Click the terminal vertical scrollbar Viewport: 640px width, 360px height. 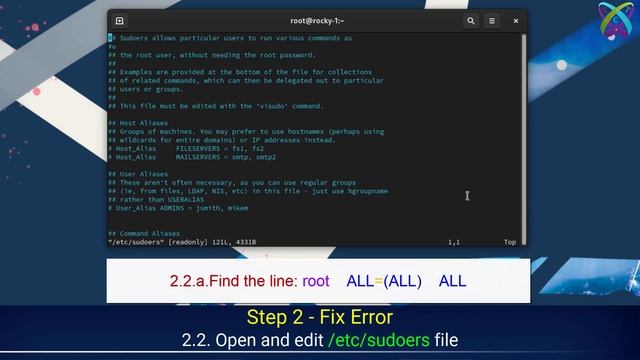point(524,139)
